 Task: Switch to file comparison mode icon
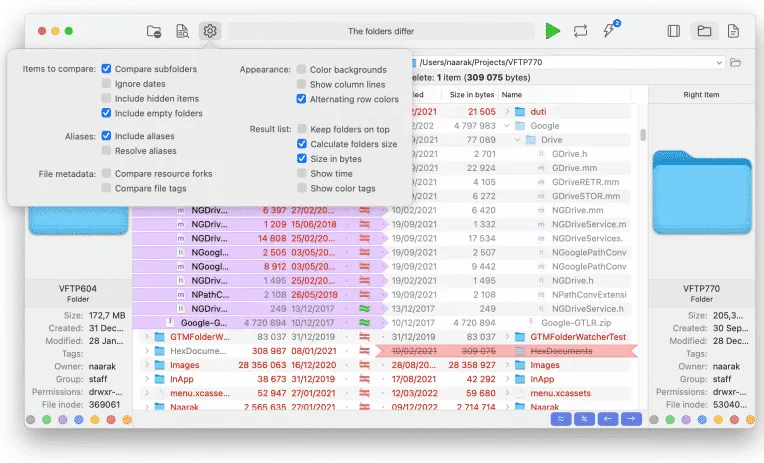point(733,31)
